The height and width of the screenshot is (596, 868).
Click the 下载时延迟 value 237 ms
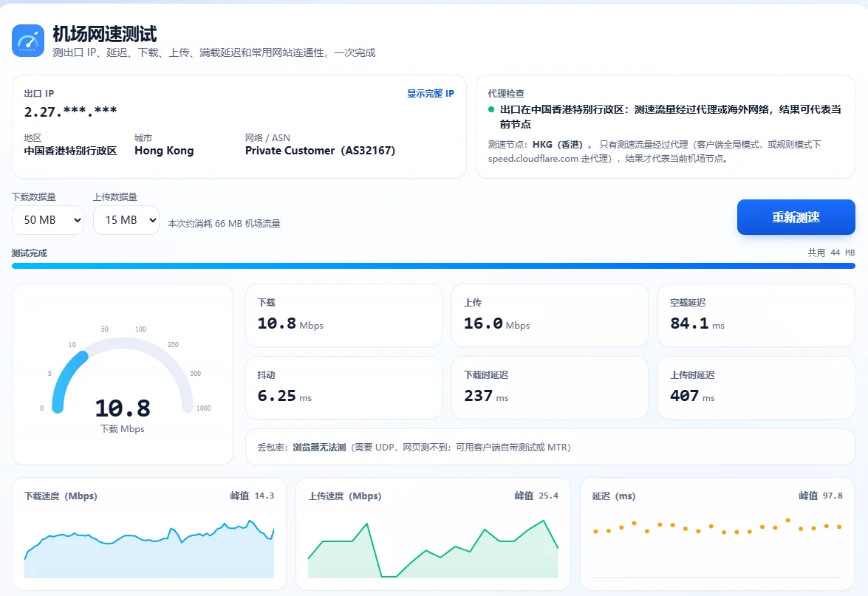(x=486, y=396)
